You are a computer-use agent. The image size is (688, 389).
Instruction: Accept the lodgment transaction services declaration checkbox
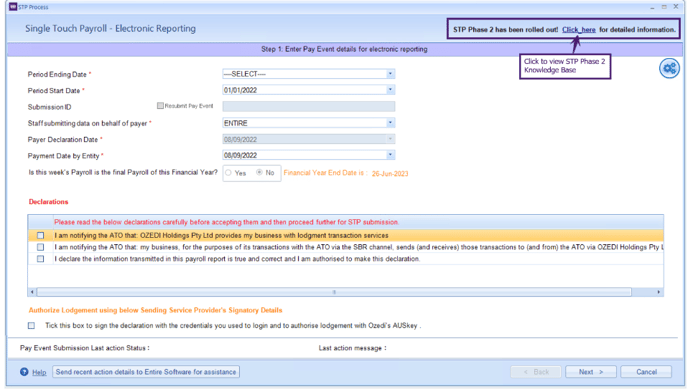coord(40,236)
